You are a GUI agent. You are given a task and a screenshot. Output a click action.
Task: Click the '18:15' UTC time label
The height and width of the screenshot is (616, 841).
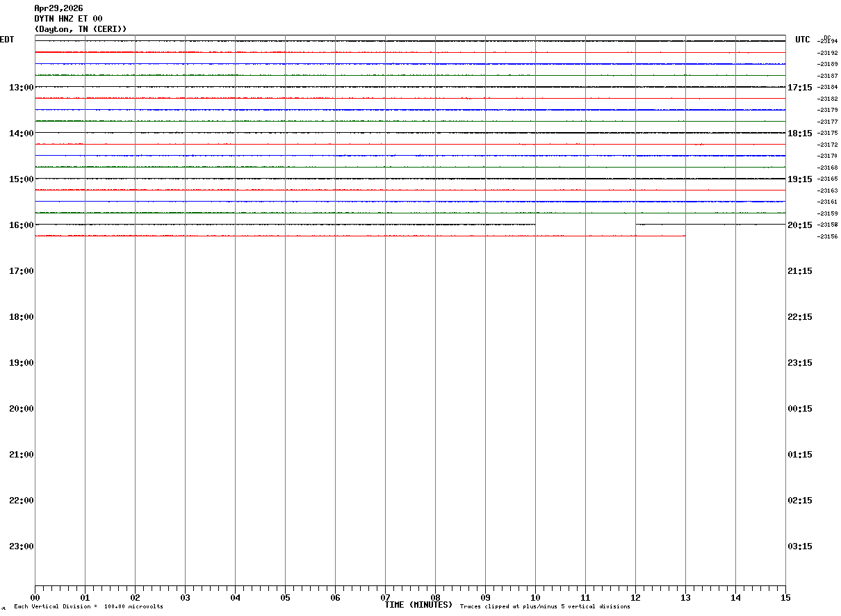(800, 133)
